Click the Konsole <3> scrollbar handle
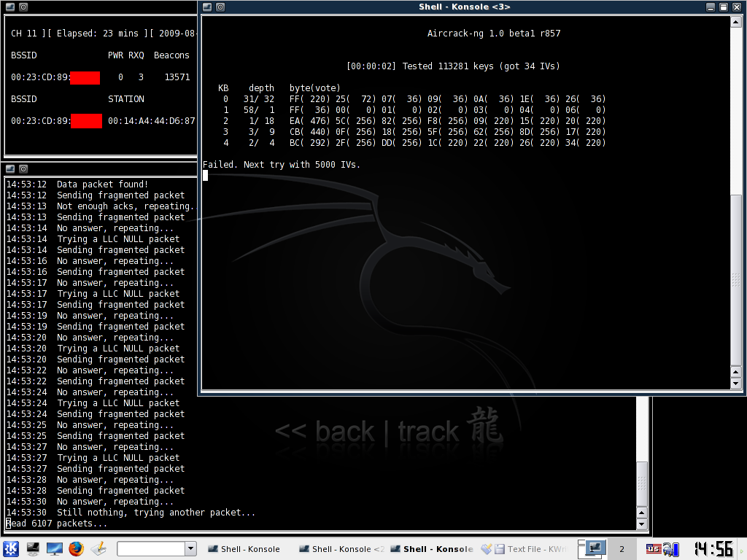Image resolution: width=747 pixels, height=560 pixels. pos(736,281)
